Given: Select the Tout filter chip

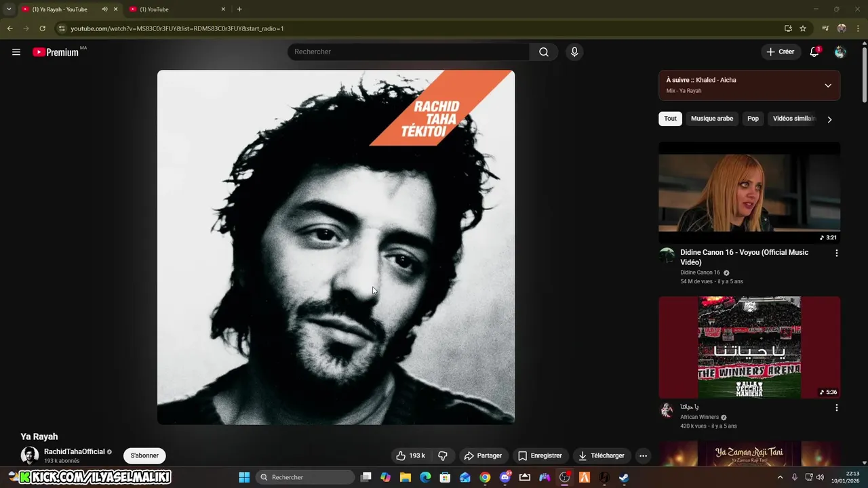Looking at the screenshot, I should [670, 119].
